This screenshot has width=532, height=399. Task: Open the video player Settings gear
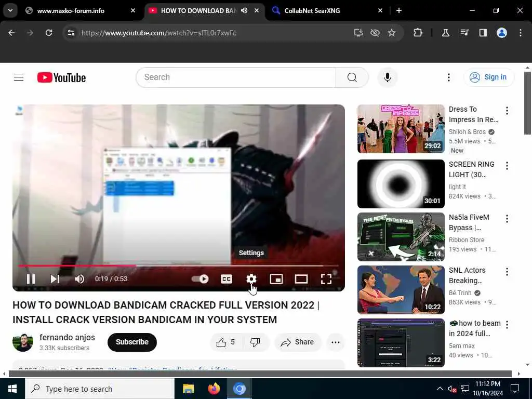click(x=251, y=279)
